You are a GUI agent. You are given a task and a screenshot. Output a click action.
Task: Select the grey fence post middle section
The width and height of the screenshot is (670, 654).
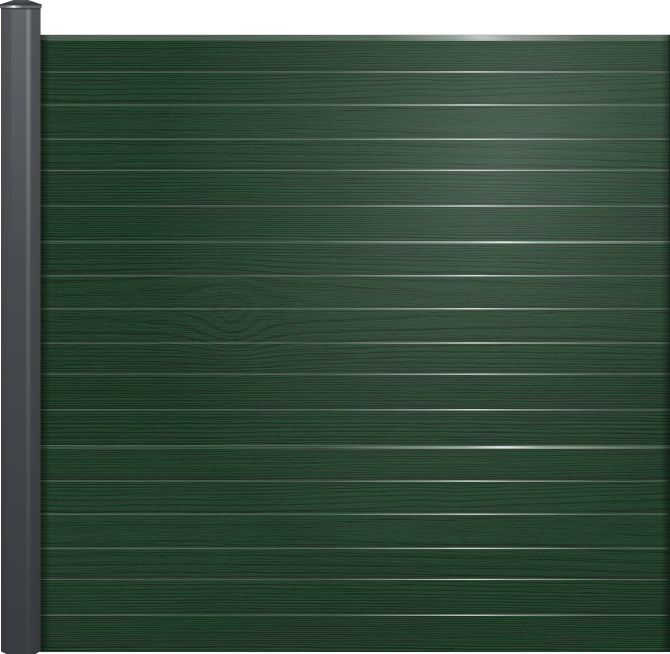[x=21, y=330]
